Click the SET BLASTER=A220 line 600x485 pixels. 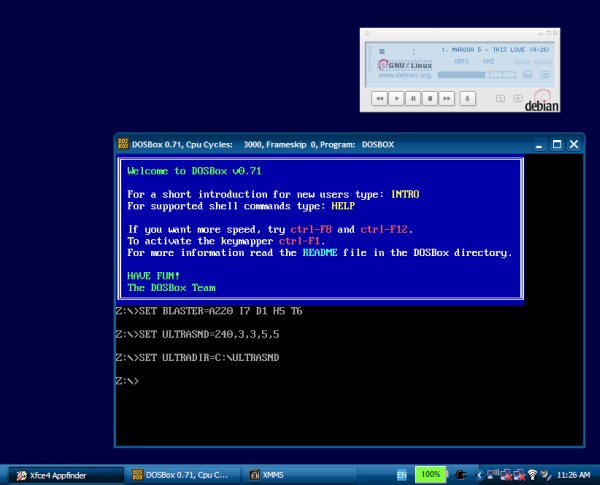(209, 311)
